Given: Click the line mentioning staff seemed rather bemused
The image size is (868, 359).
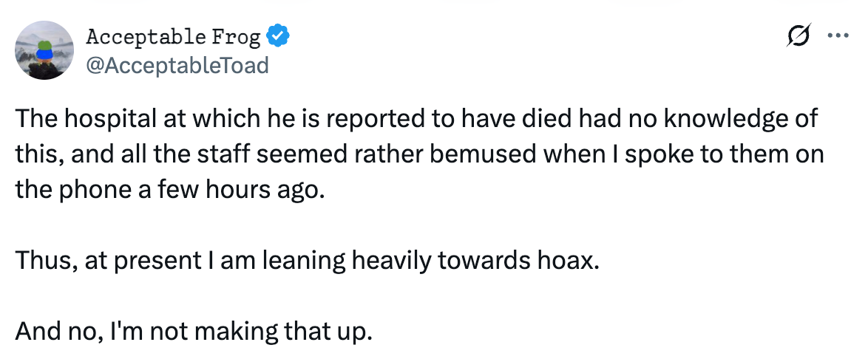Looking at the screenshot, I should (420, 154).
